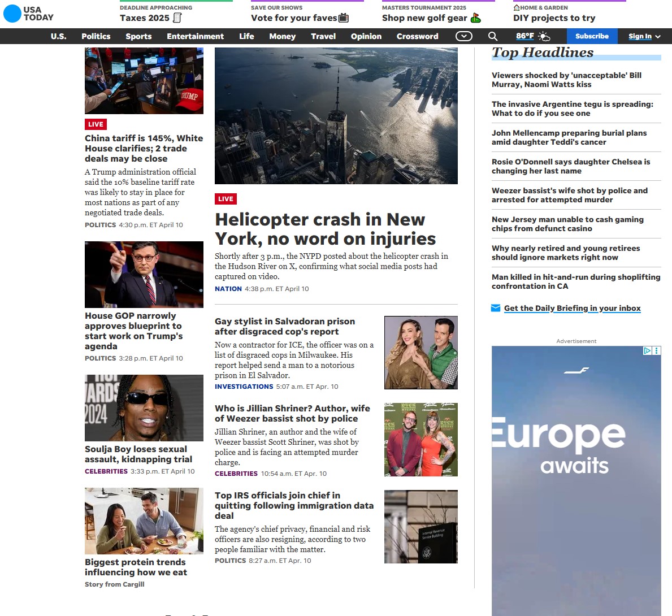Click the stock traders Trump hat photo
672x616 pixels.
(x=144, y=81)
